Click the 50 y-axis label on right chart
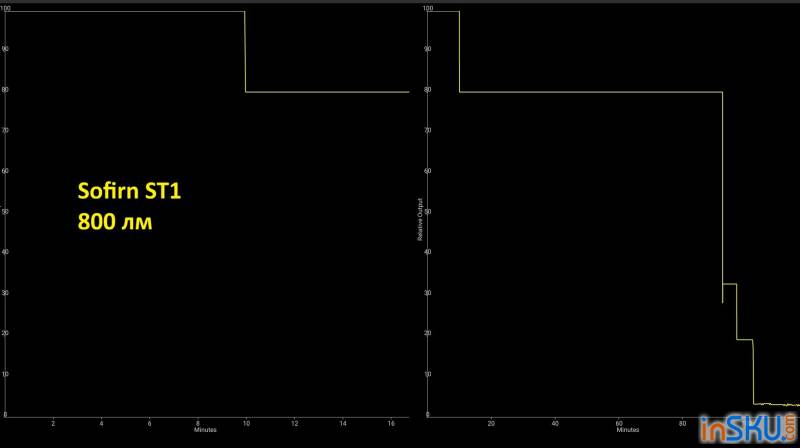The height and width of the screenshot is (448, 800). tap(428, 212)
